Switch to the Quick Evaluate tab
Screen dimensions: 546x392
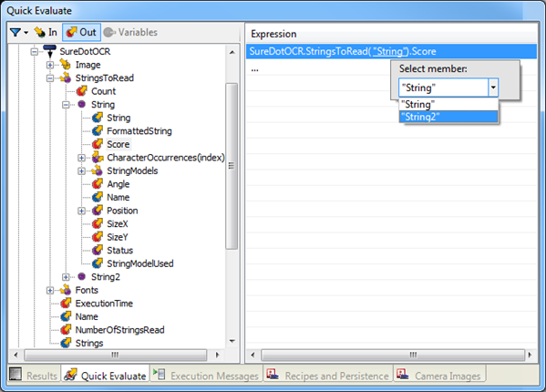(x=106, y=375)
